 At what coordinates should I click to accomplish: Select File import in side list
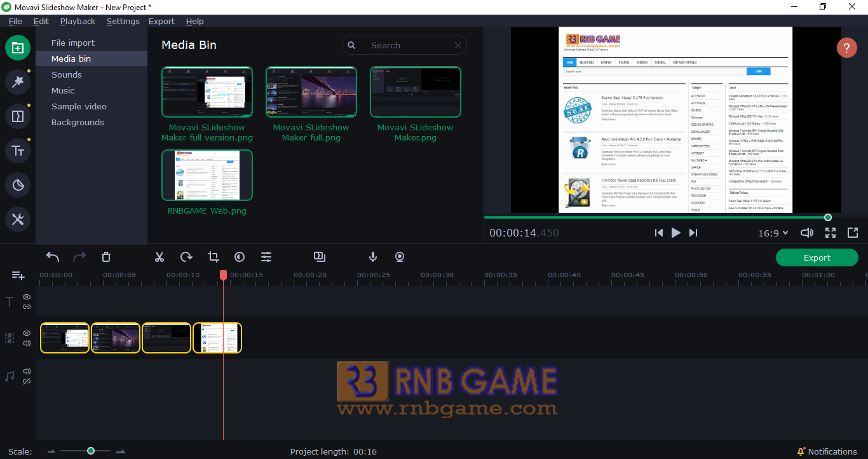[x=92, y=43]
